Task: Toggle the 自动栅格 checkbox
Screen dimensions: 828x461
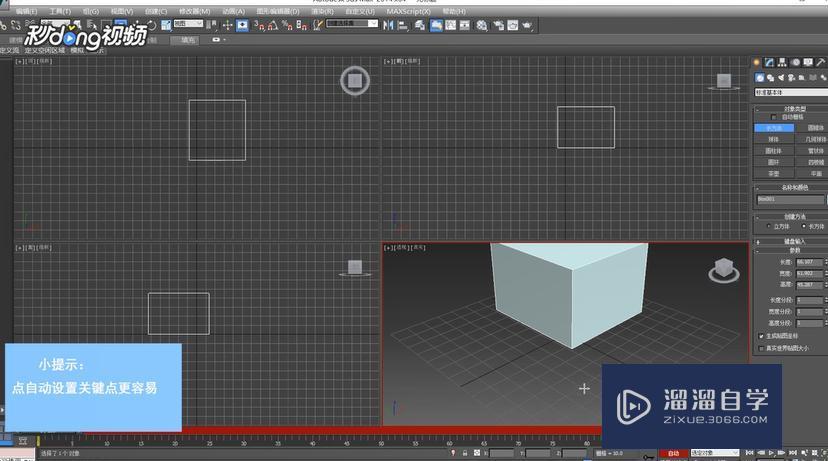Action: pyautogui.click(x=774, y=117)
